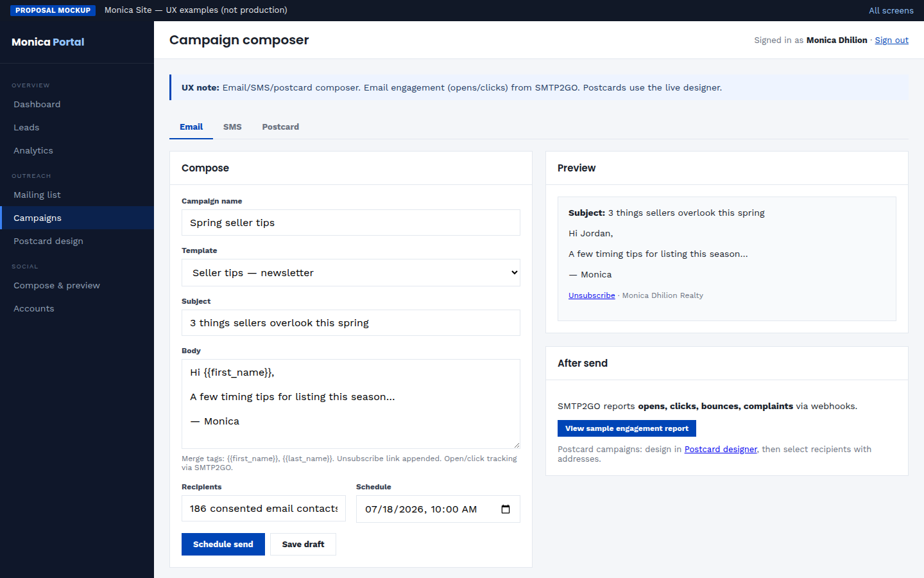This screenshot has height=578, width=924.
Task: Switch to the Email tab
Action: tap(191, 127)
